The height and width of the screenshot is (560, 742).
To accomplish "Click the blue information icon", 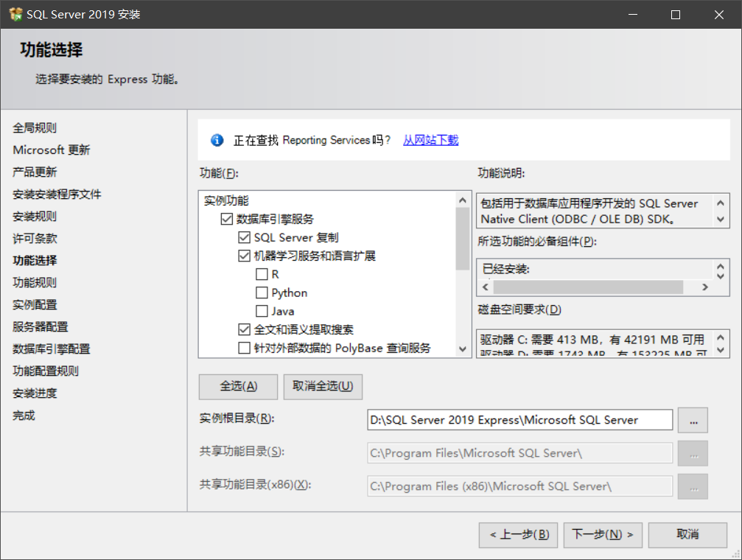I will [217, 140].
